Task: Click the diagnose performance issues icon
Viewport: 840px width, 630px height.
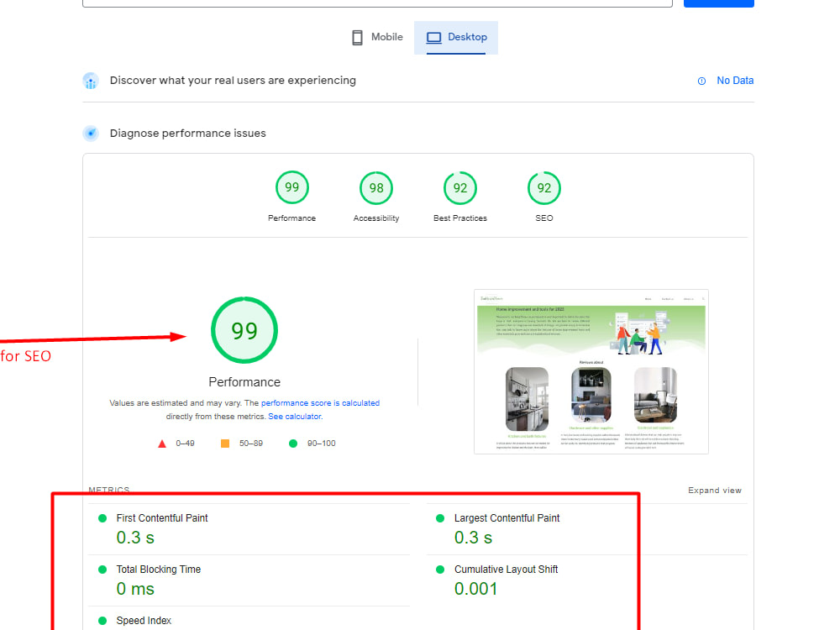Action: (91, 134)
